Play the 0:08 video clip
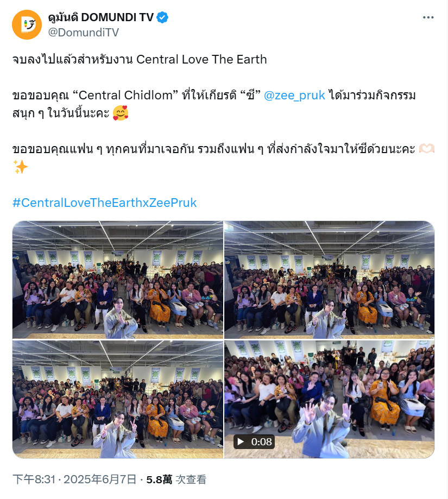Viewport: 448px width, 499px height. (x=241, y=442)
